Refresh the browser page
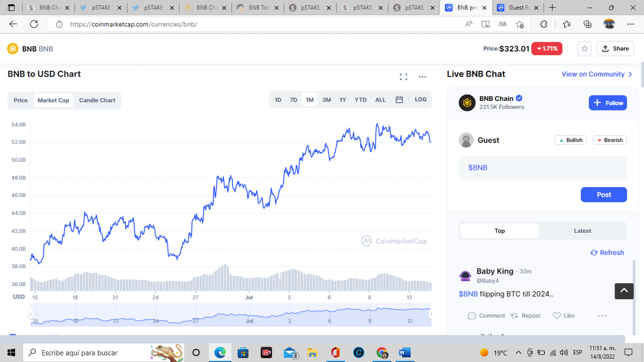Screen dimensions: 644x362 (x=34, y=24)
